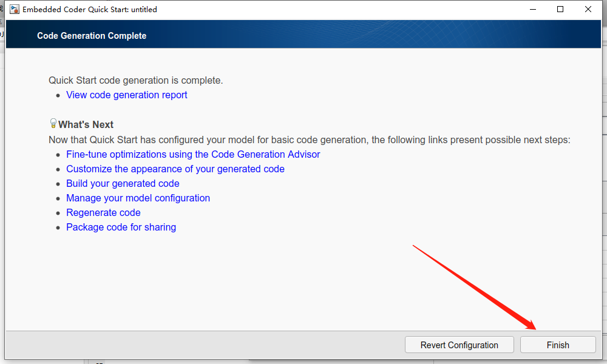
Task: Minimize the Quick Start window
Action: click(x=533, y=9)
